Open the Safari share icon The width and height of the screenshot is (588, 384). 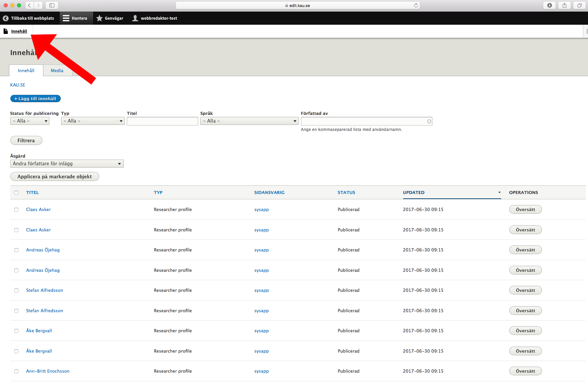564,5
